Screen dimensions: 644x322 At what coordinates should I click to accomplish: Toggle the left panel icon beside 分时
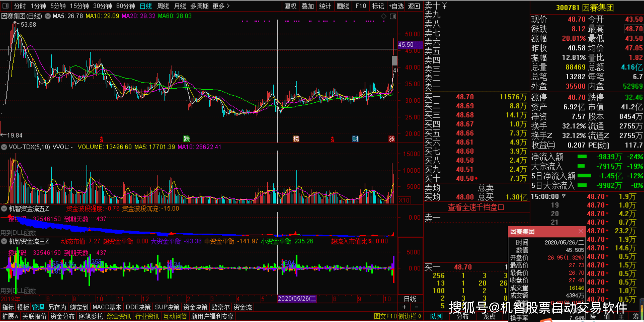coord(6,6)
